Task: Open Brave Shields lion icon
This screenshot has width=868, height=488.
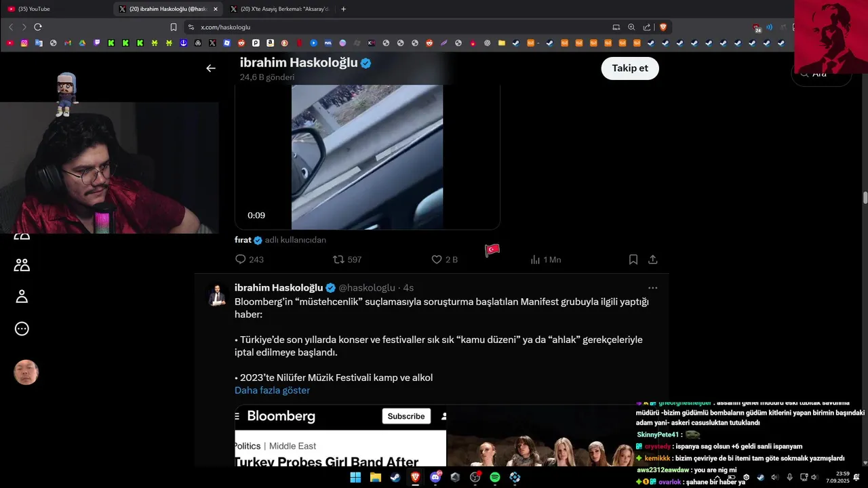Action: click(x=663, y=27)
